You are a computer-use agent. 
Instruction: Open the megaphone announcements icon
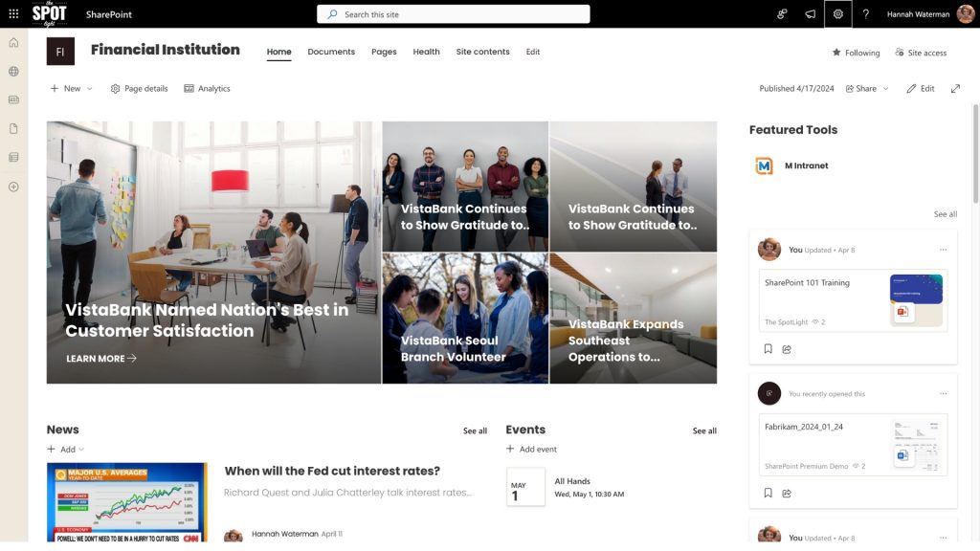(810, 14)
